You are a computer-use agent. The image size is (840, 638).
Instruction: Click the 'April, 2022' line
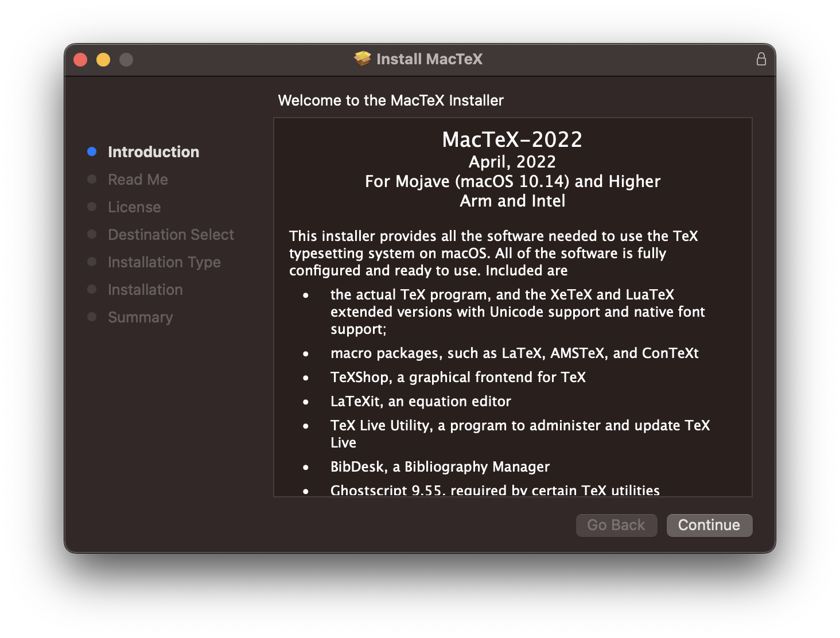(x=512, y=162)
